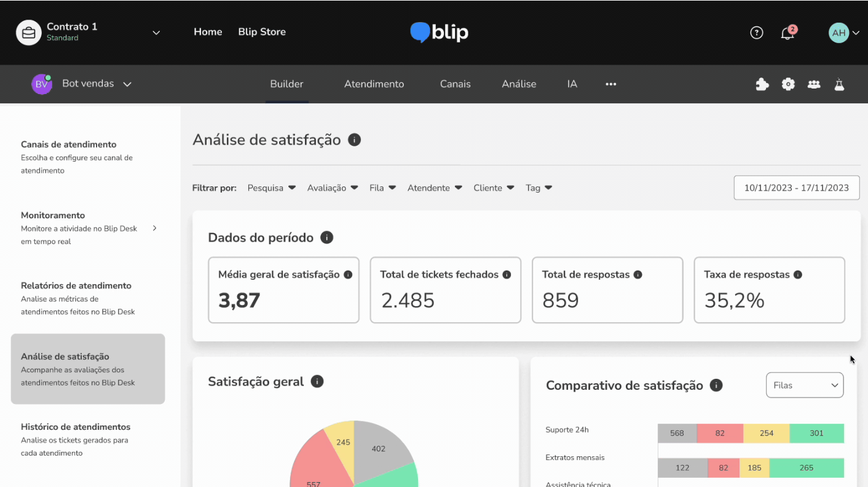868x487 pixels.
Task: Open the Atendente filter dropdown
Action: (x=435, y=188)
